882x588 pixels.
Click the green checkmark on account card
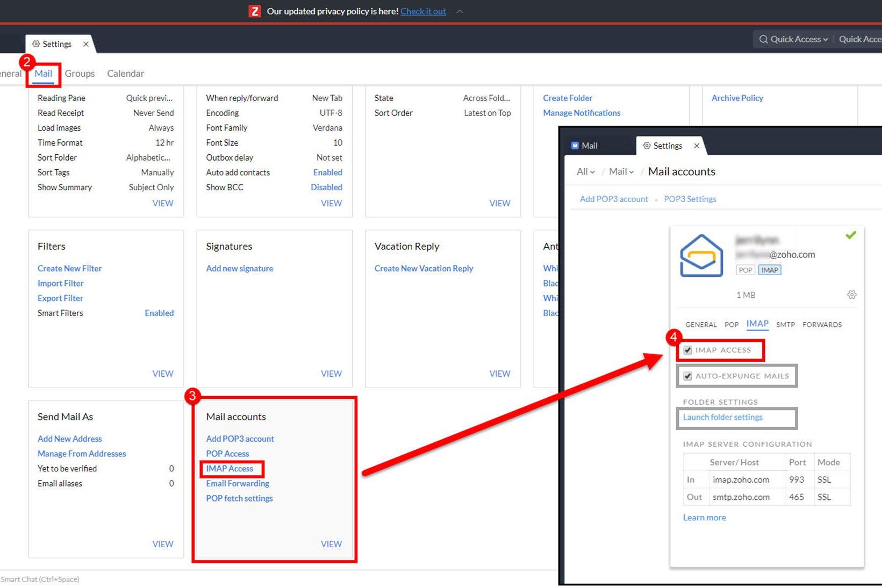(850, 235)
